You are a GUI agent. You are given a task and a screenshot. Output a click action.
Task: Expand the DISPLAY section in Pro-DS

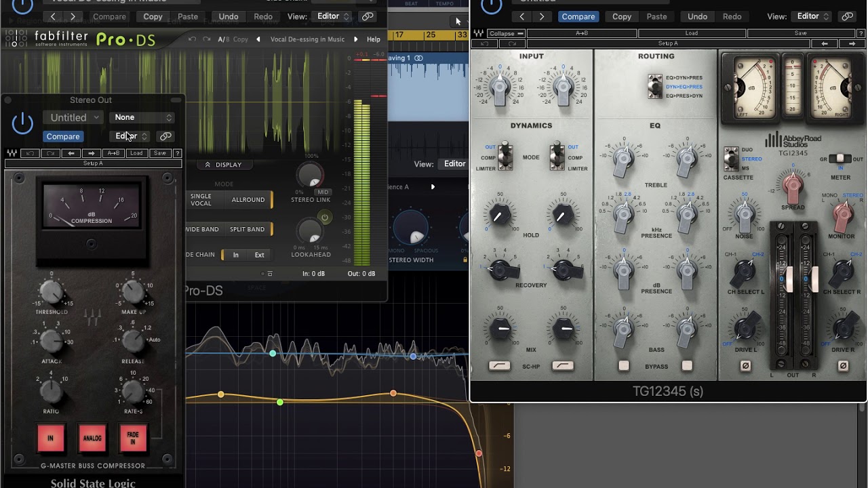tap(223, 165)
